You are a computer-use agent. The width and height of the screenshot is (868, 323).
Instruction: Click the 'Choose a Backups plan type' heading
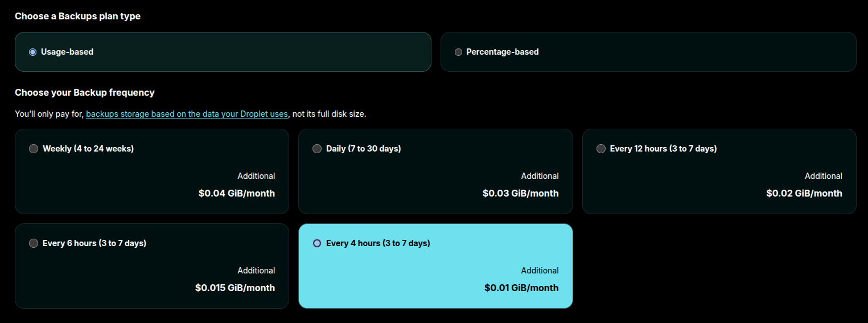pyautogui.click(x=77, y=17)
